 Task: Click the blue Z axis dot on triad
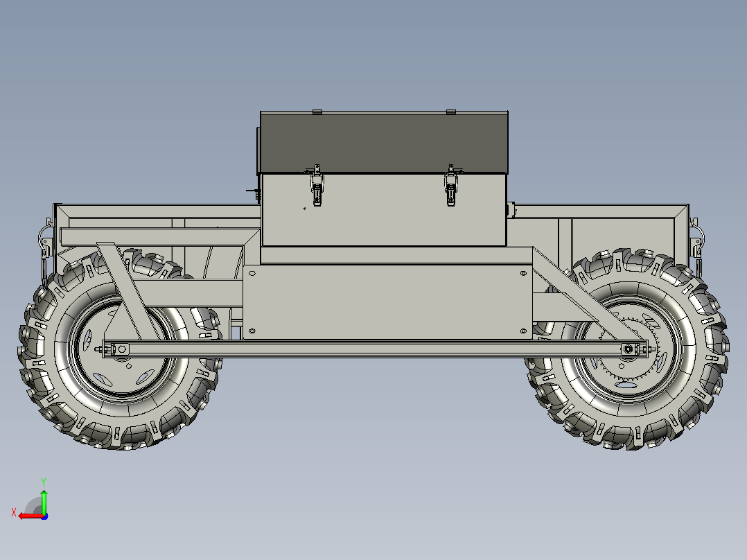[44, 516]
